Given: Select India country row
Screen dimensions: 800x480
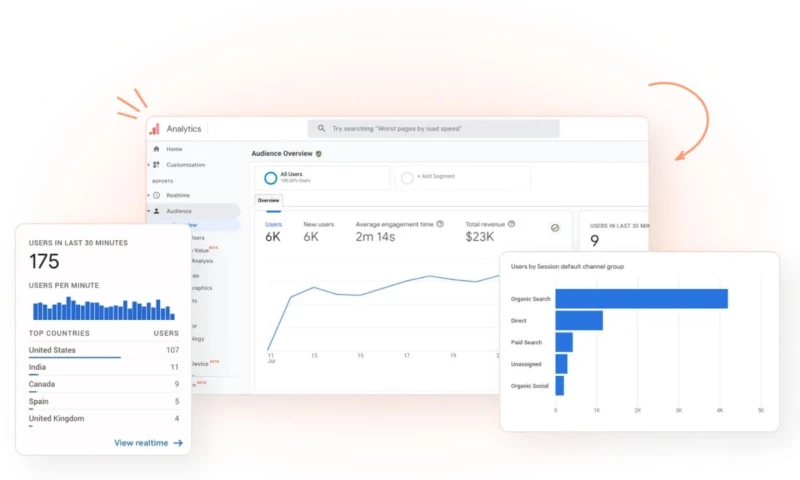Looking at the screenshot, I should point(104,367).
